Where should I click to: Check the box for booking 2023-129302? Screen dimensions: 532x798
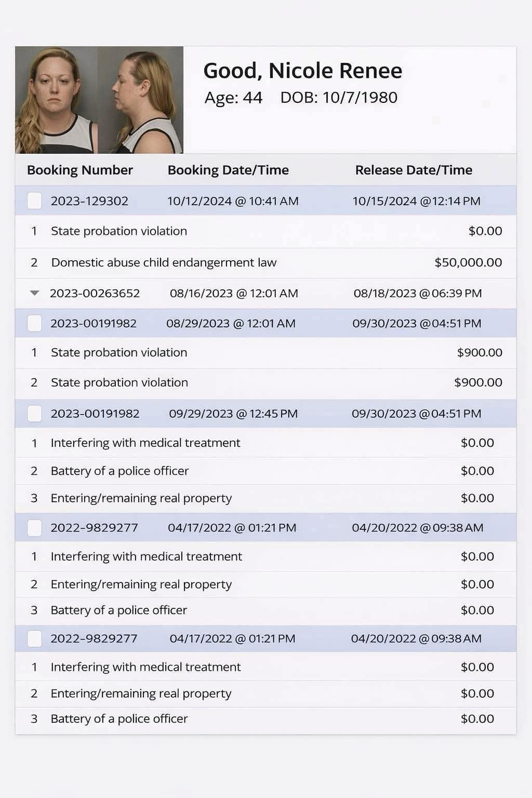pyautogui.click(x=34, y=201)
